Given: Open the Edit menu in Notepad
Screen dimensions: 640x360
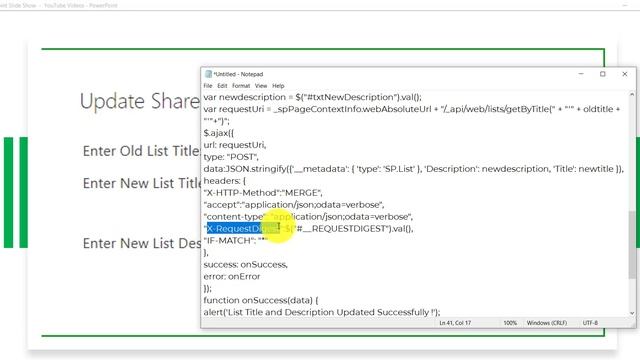Looking at the screenshot, I should tap(222, 86).
